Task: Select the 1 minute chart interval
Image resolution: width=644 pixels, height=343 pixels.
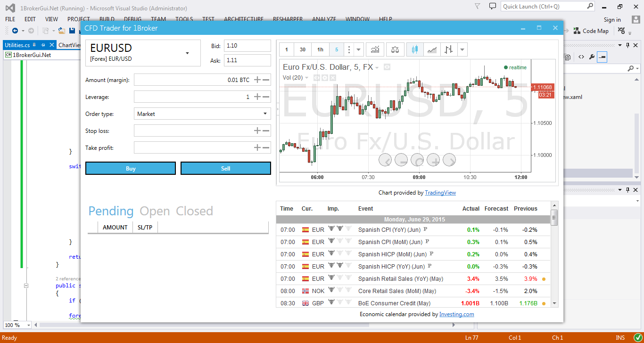Action: 287,49
